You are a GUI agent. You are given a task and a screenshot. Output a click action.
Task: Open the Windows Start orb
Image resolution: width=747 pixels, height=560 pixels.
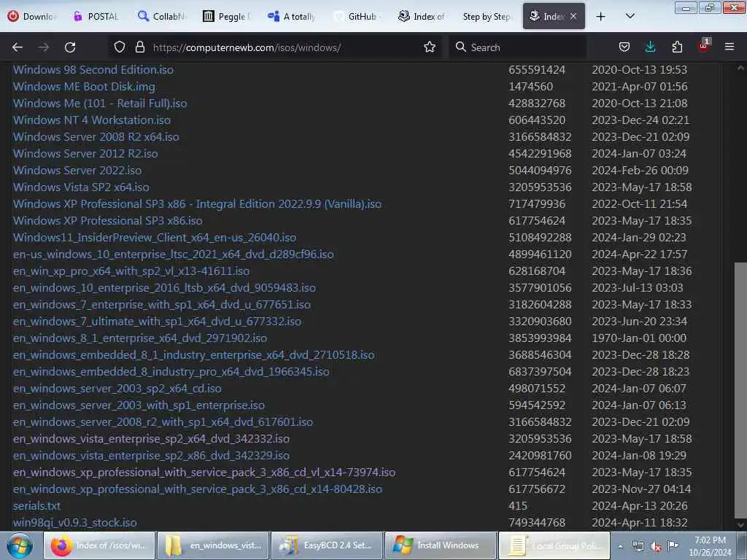[20, 545]
